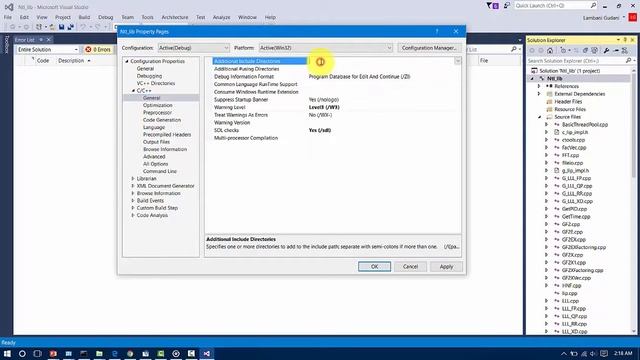Click the Save icon in the main toolbar
This screenshot has width=640, height=360.
pyautogui.click(x=61, y=27)
